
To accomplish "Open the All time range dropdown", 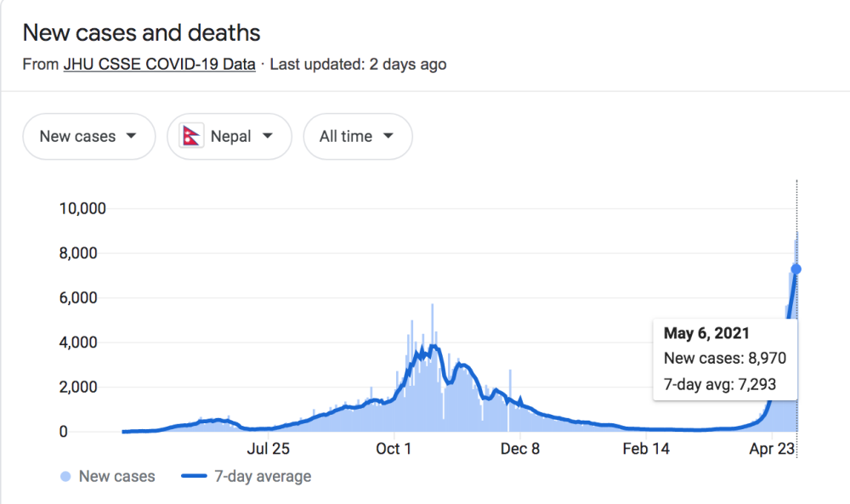I will click(x=358, y=136).
